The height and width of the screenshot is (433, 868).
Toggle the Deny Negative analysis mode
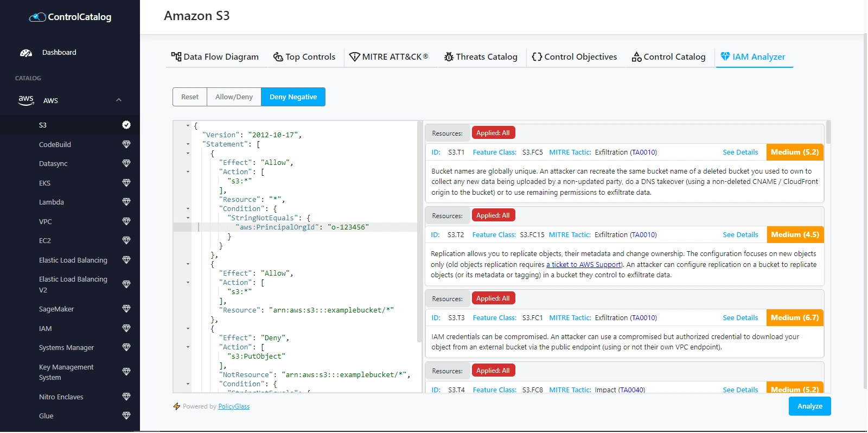point(293,97)
